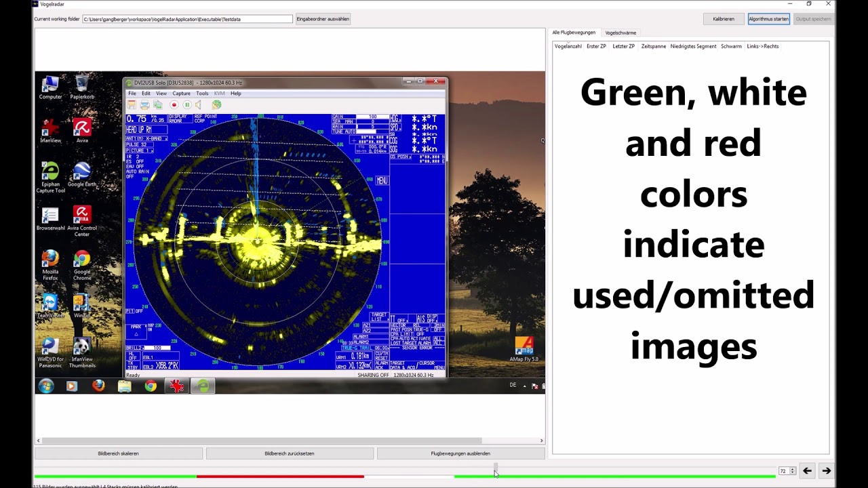Click the DE language indicator in taskbar
The width and height of the screenshot is (868, 488).
pyautogui.click(x=513, y=385)
